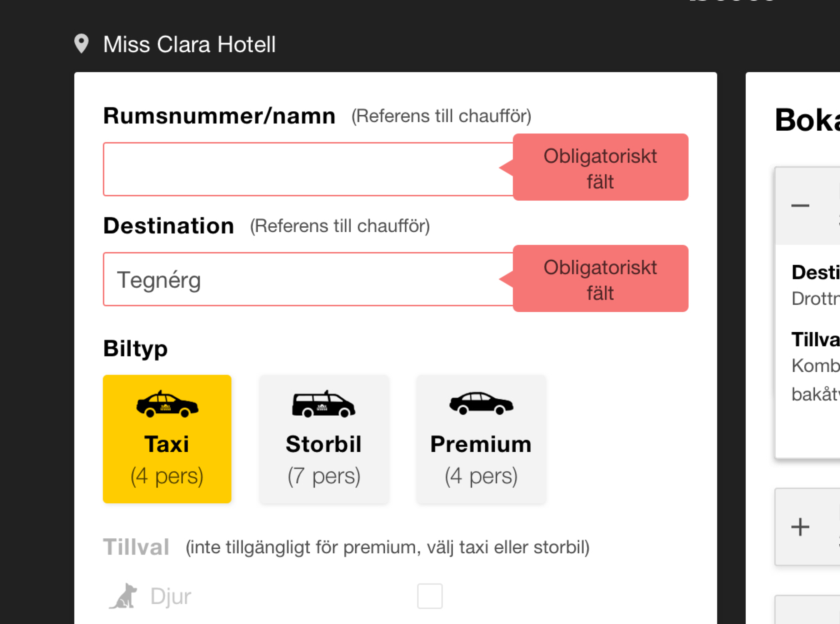Click the location pin icon beside Miss Clara Hotell
Screen dimensions: 840x624
81,44
